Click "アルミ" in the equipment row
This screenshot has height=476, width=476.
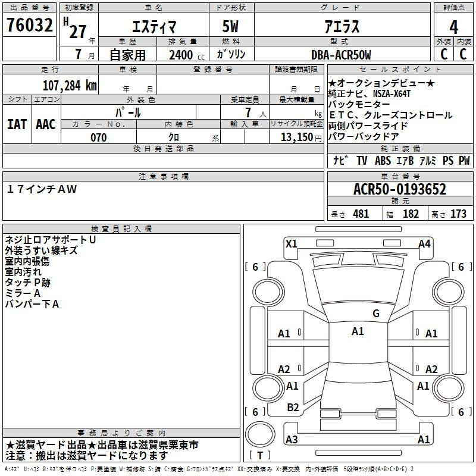click(428, 161)
